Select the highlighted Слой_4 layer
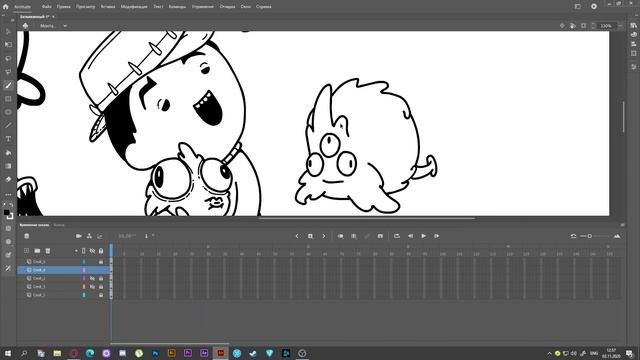The height and width of the screenshot is (360, 640). pyautogui.click(x=63, y=270)
